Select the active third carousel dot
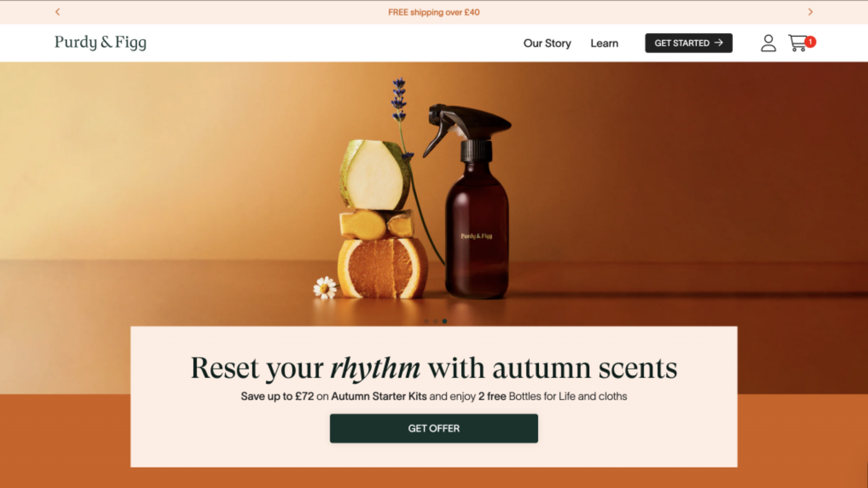 pos(444,321)
